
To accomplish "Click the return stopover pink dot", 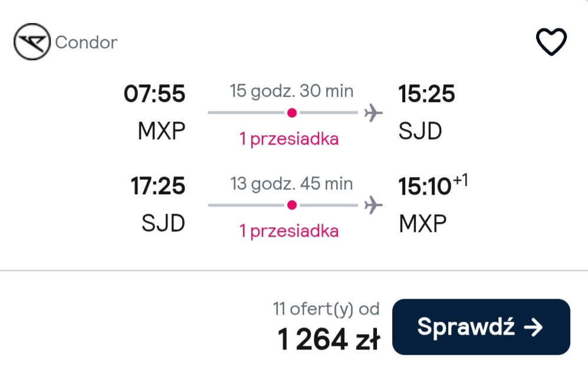I will (x=292, y=205).
